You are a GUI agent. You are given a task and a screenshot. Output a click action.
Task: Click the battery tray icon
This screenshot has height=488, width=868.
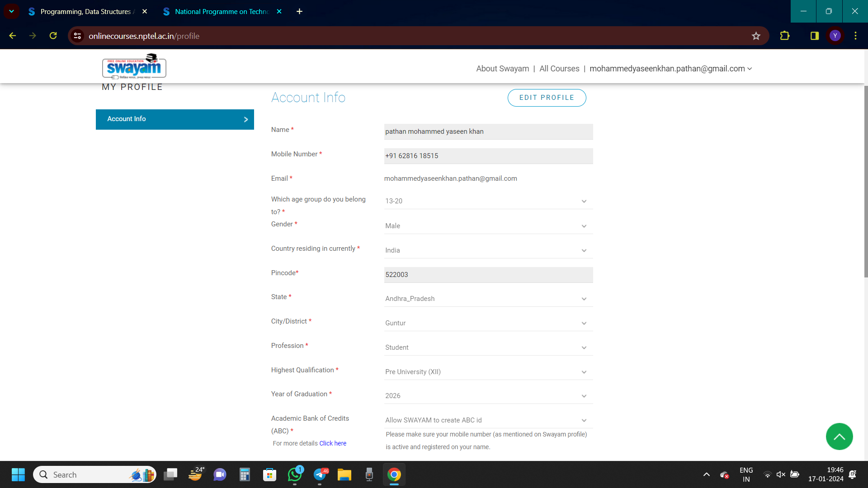pos(794,474)
